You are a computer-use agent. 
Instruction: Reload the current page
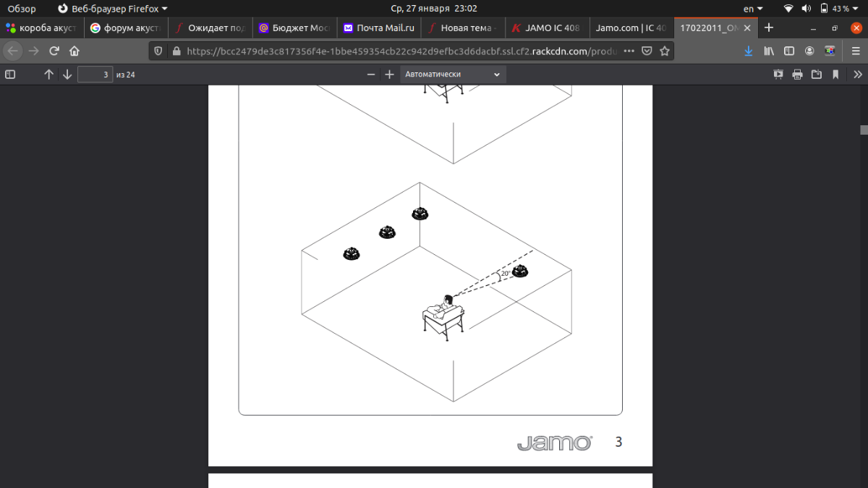pos(54,51)
